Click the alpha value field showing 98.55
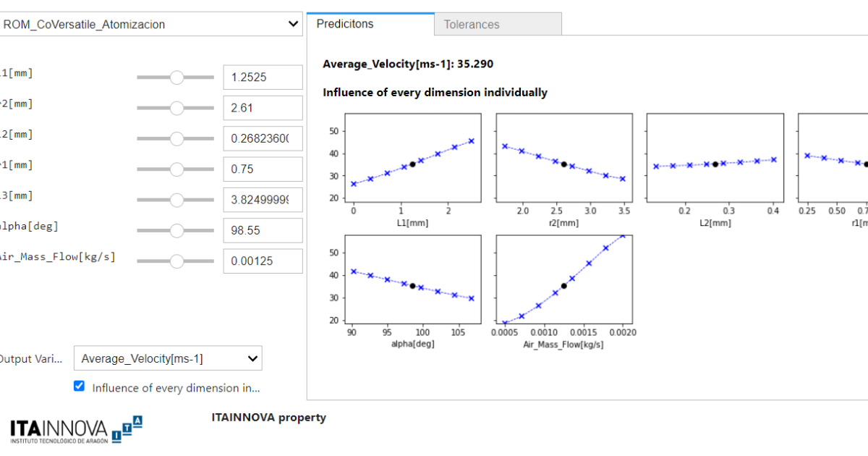The image size is (868, 456). tap(263, 230)
